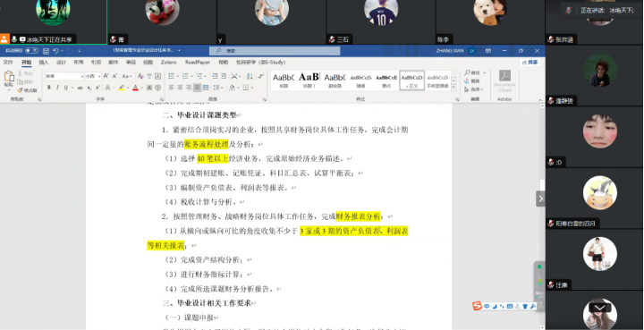Toggle Underline formatting
Screen dimensions: 644x330
65,88
